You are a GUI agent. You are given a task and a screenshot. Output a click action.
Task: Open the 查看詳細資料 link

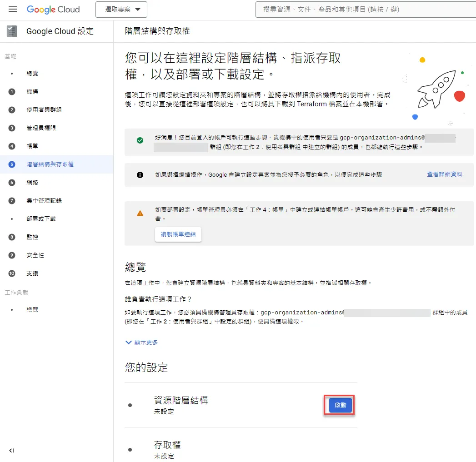coord(445,174)
